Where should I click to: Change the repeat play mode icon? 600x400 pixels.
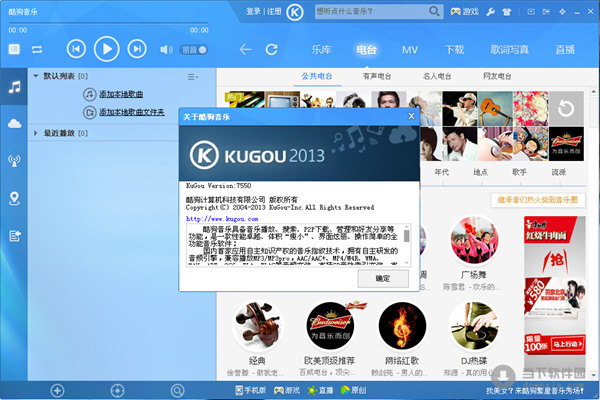point(37,49)
